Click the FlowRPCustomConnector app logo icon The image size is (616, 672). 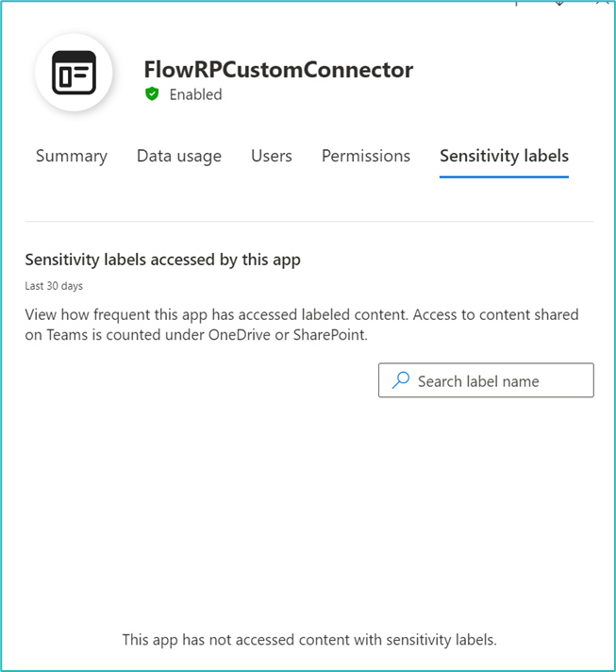pos(74,74)
